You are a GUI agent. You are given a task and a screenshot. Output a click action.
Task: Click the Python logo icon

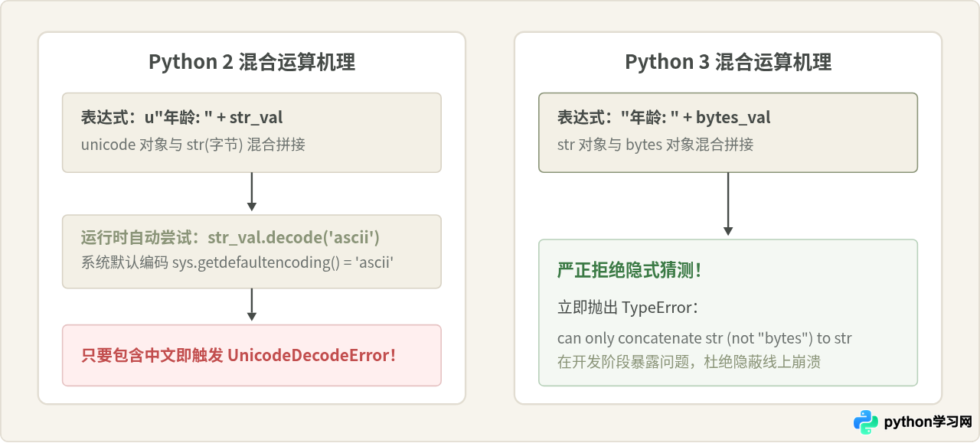pyautogui.click(x=866, y=422)
